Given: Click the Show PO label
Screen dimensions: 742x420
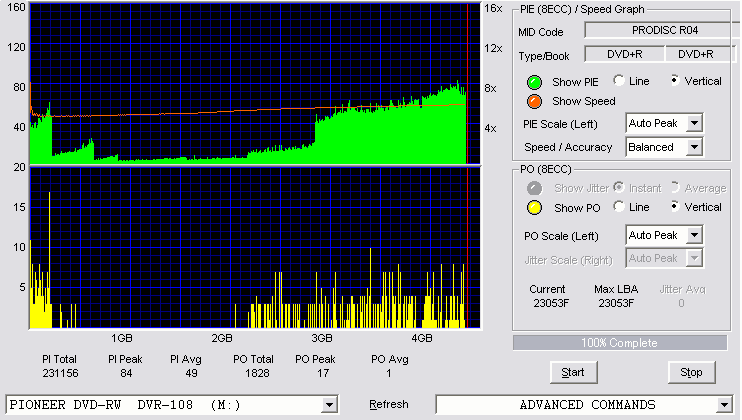Looking at the screenshot, I should coord(577,208).
